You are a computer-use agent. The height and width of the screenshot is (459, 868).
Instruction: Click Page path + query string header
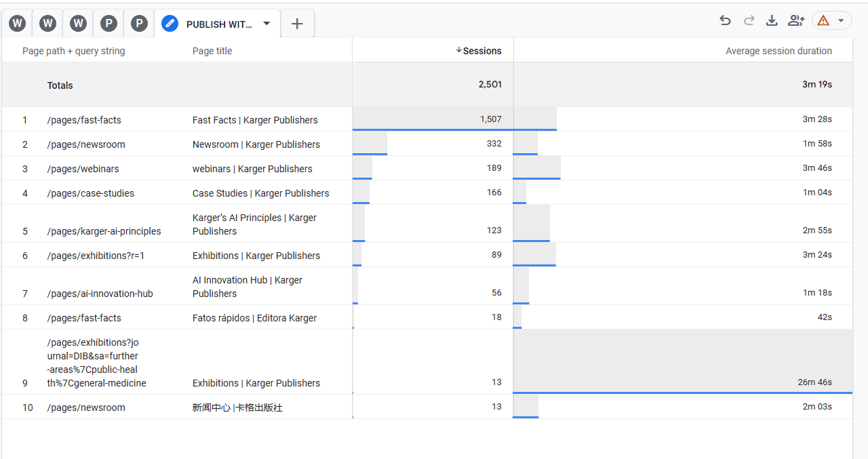coord(73,51)
